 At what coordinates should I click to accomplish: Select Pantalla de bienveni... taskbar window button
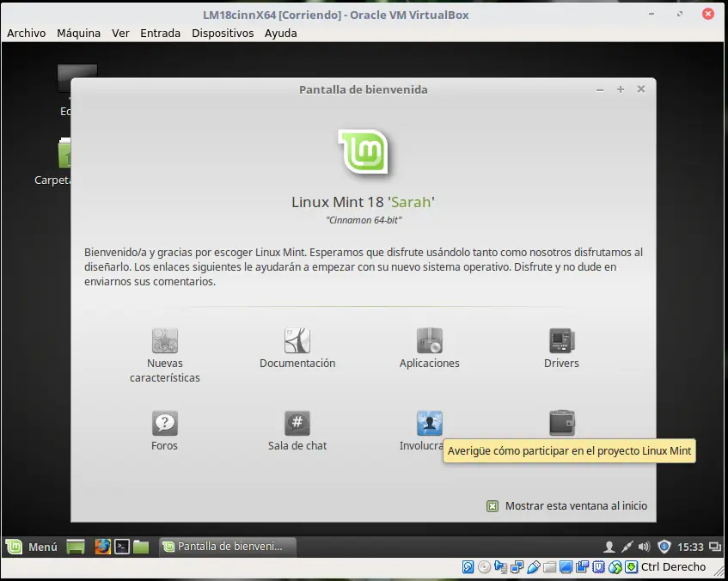coord(228,547)
